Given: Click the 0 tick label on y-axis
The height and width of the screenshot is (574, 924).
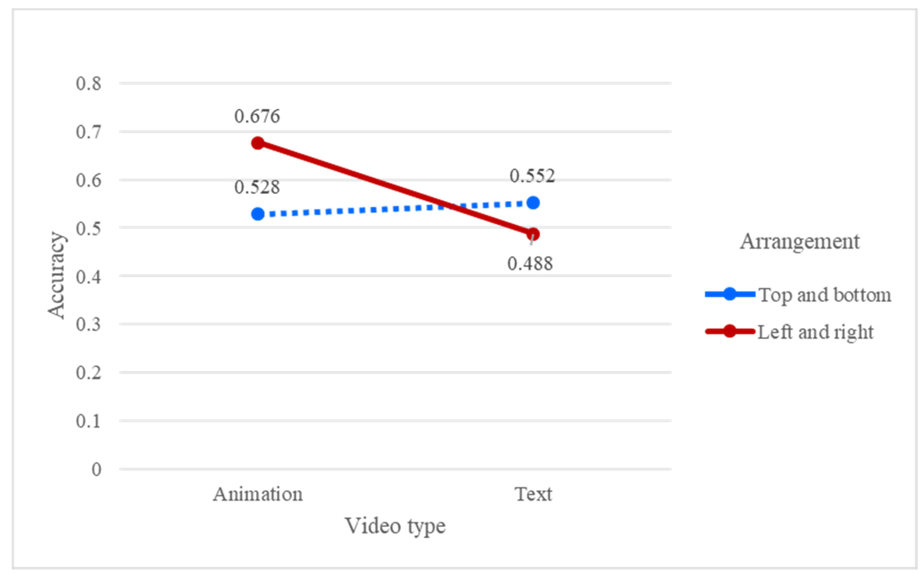Looking at the screenshot, I should coord(96,470).
